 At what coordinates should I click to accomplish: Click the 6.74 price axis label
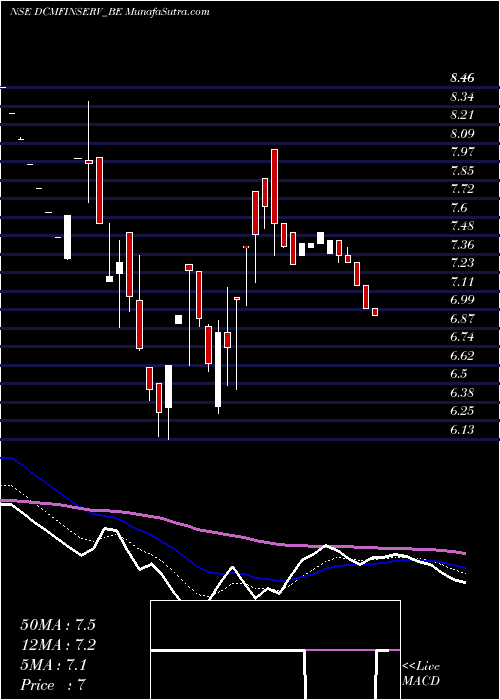pos(462,337)
